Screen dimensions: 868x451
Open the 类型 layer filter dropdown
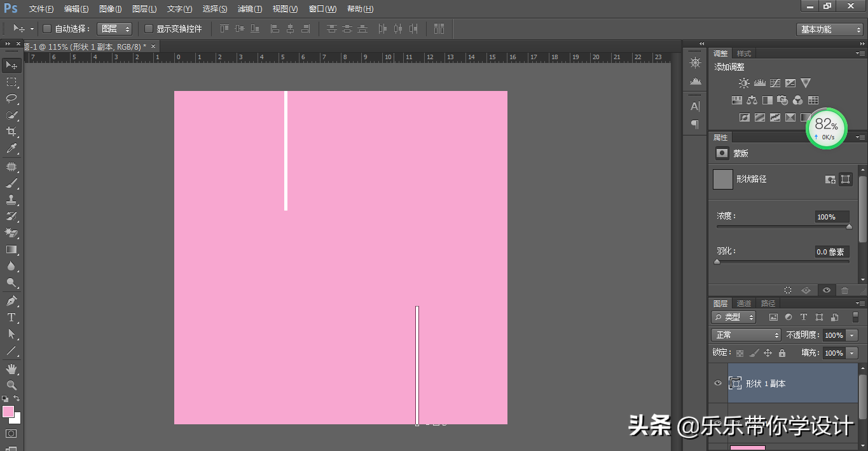(x=733, y=317)
